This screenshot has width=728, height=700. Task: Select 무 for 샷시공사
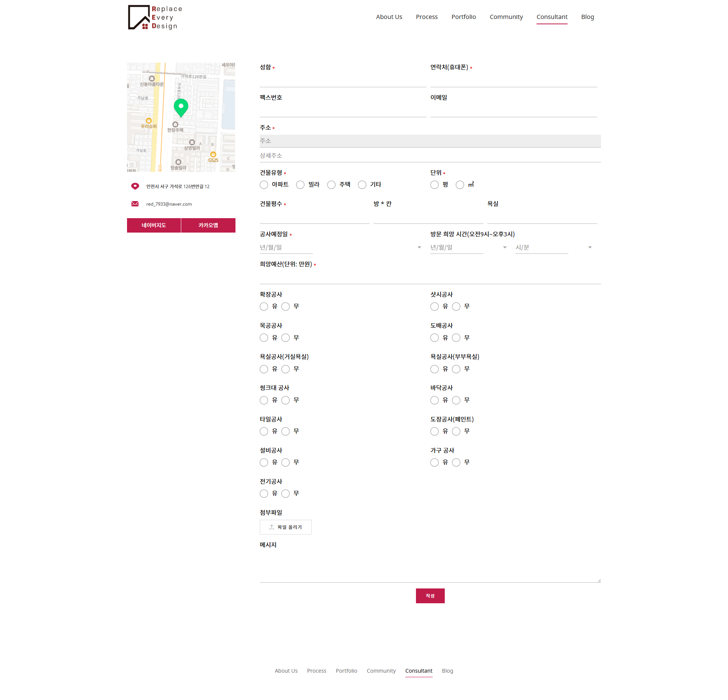(456, 307)
